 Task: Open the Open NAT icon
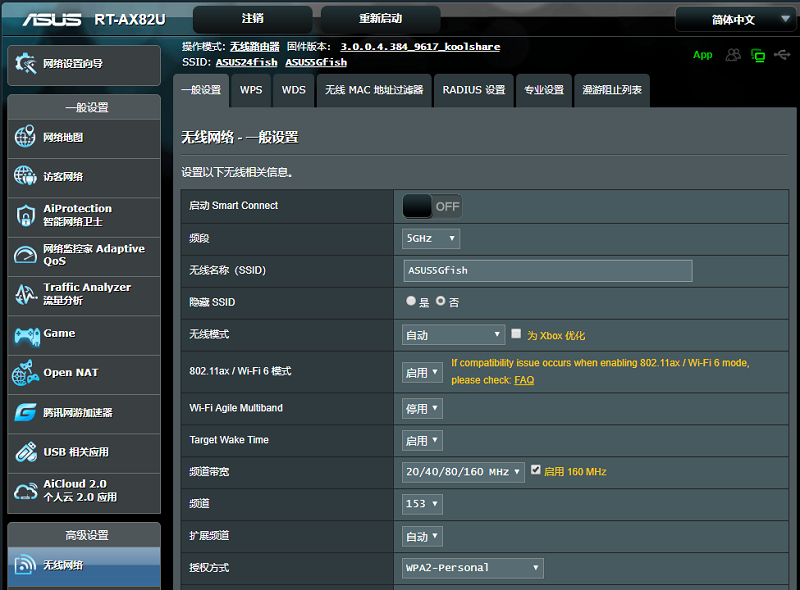(26, 373)
